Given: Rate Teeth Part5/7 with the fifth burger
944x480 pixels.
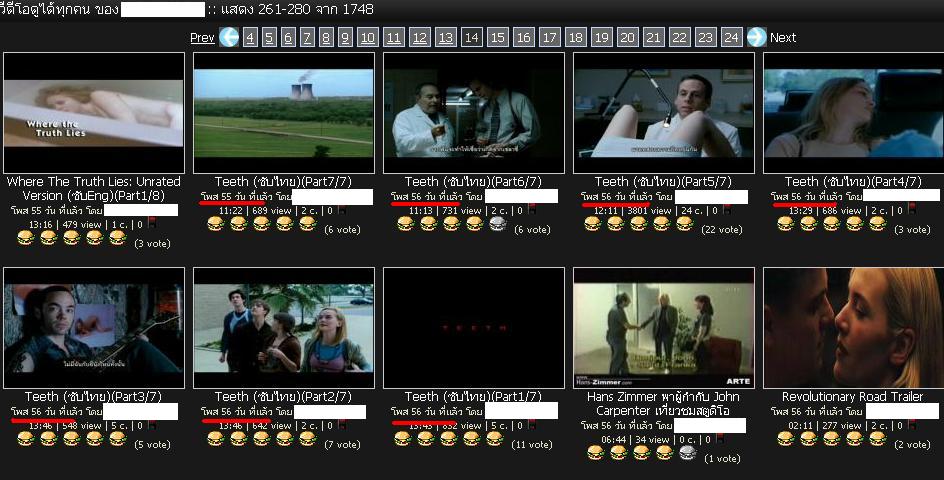Looking at the screenshot, I should point(685,224).
